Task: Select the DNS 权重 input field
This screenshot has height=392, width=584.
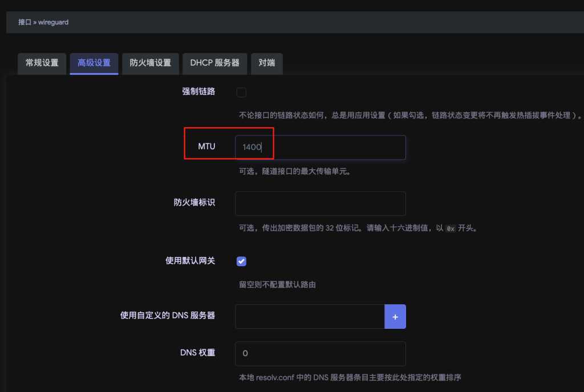Action: tap(320, 353)
